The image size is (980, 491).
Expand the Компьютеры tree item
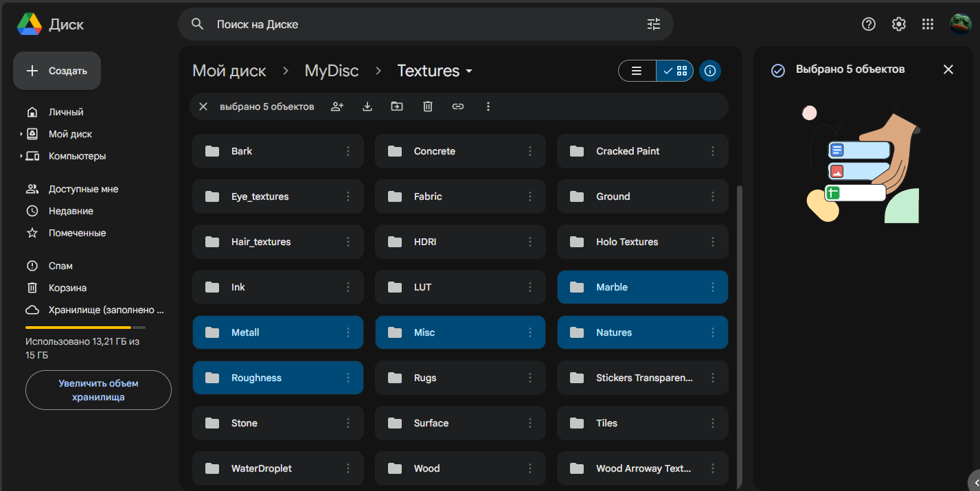pyautogui.click(x=21, y=156)
